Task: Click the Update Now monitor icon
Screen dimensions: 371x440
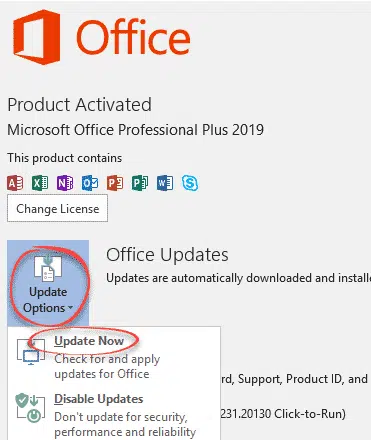Action: (x=31, y=352)
